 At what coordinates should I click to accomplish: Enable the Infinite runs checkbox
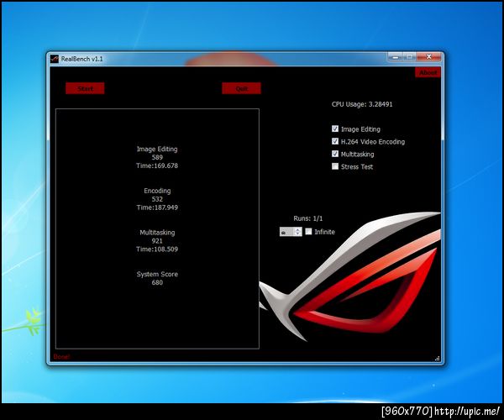pos(308,232)
